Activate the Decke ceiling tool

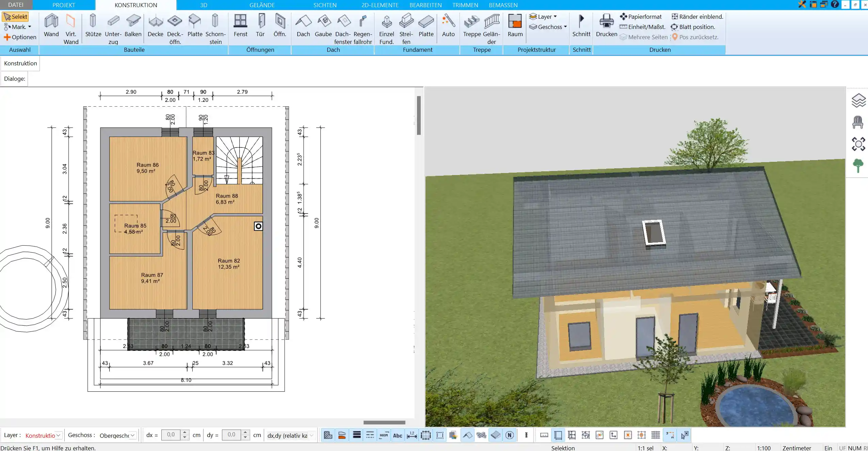pos(156,25)
